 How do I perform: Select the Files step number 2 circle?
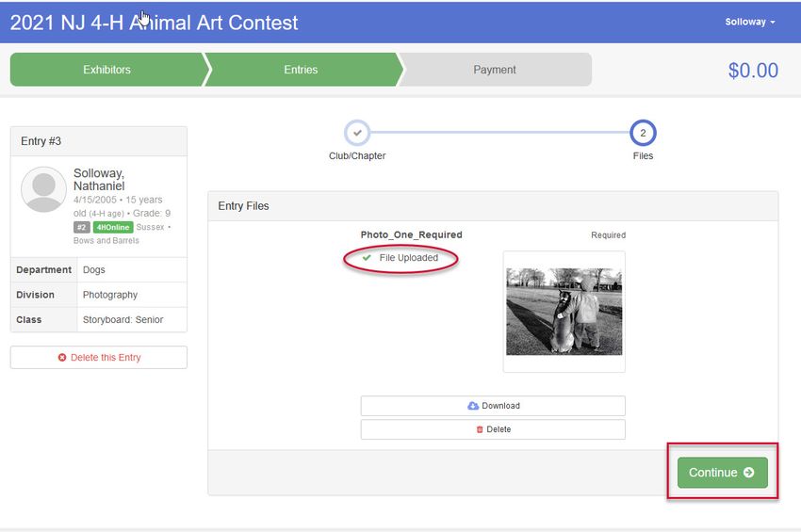(643, 133)
